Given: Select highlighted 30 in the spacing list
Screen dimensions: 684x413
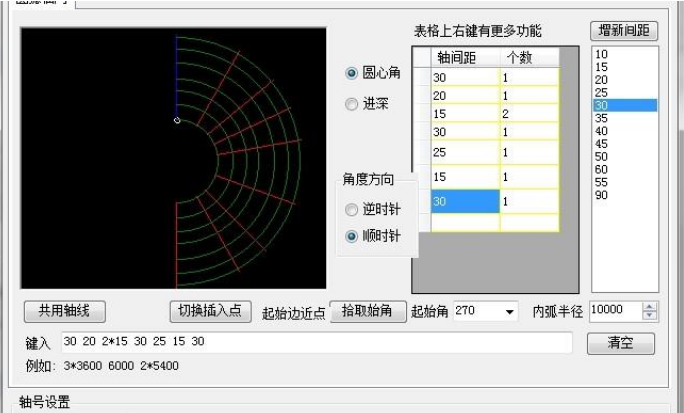Looking at the screenshot, I should (625, 105).
